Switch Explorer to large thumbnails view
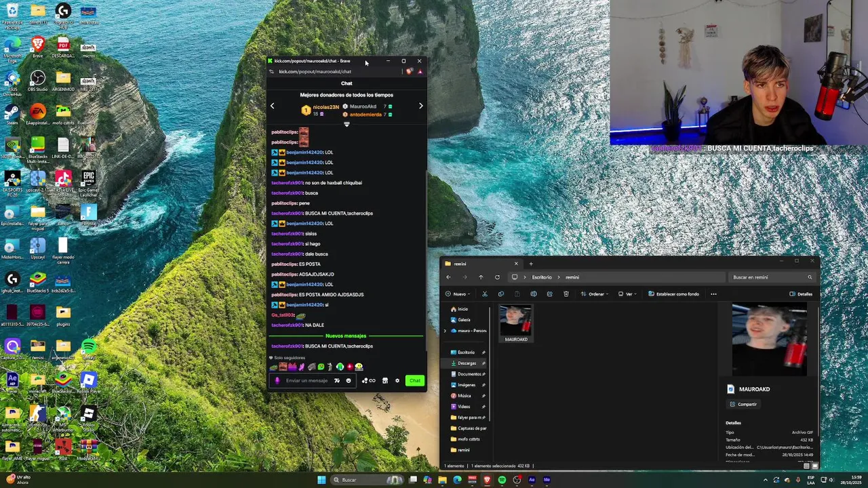This screenshot has width=868, height=488. (815, 466)
